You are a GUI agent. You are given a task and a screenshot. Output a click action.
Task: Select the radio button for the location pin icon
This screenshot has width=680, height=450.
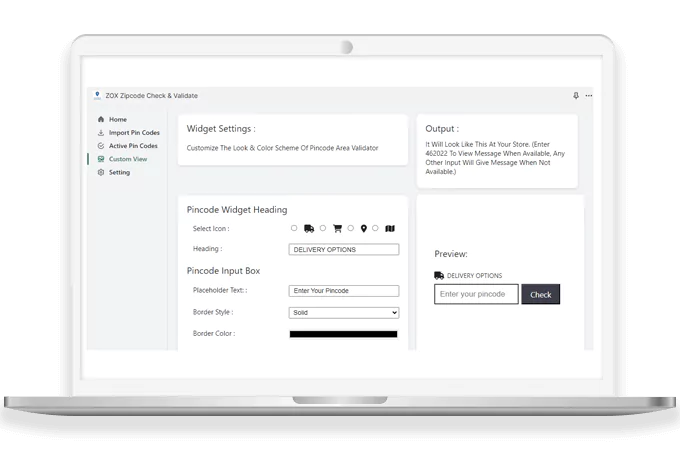coord(351,228)
